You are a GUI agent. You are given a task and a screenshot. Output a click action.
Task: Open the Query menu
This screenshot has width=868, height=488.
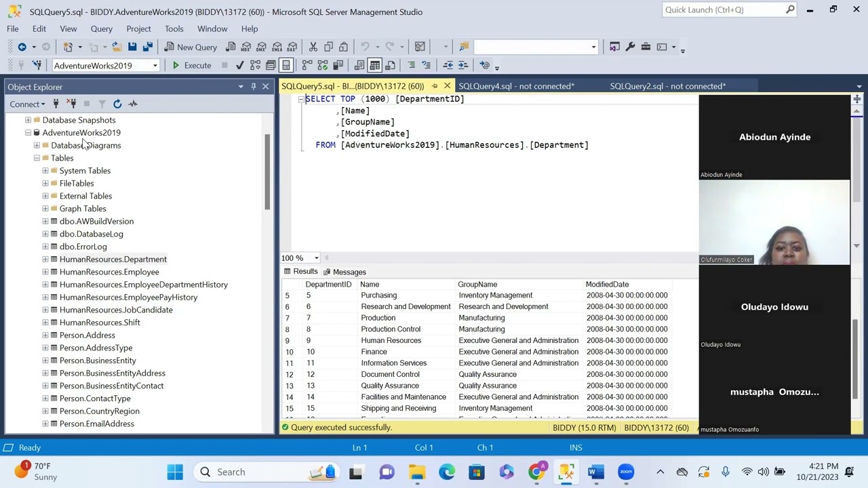[101, 28]
